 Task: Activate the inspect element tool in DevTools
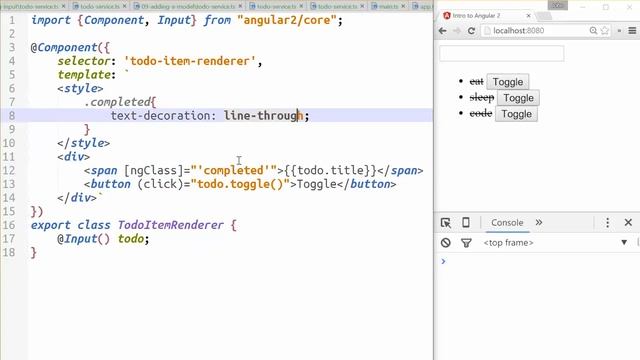(446, 223)
